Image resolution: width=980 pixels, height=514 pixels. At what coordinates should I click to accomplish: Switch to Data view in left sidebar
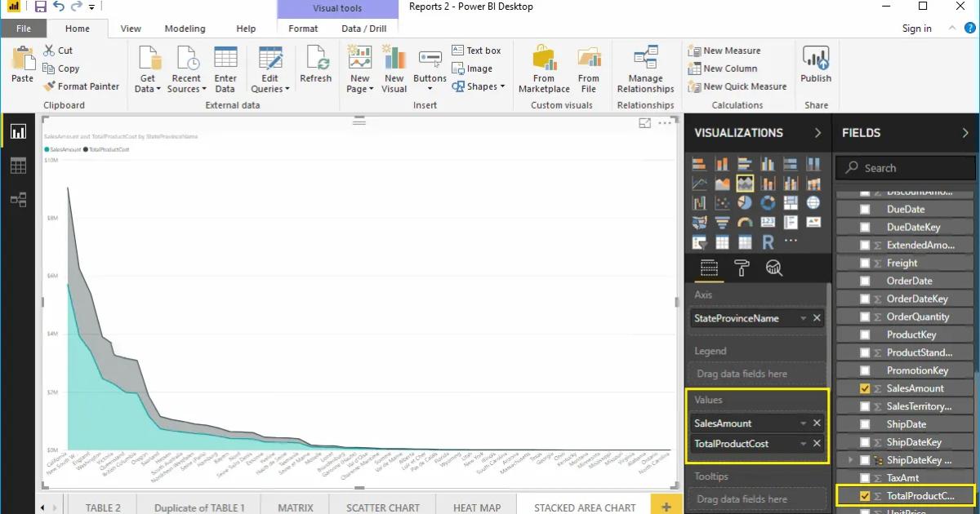tap(18, 166)
